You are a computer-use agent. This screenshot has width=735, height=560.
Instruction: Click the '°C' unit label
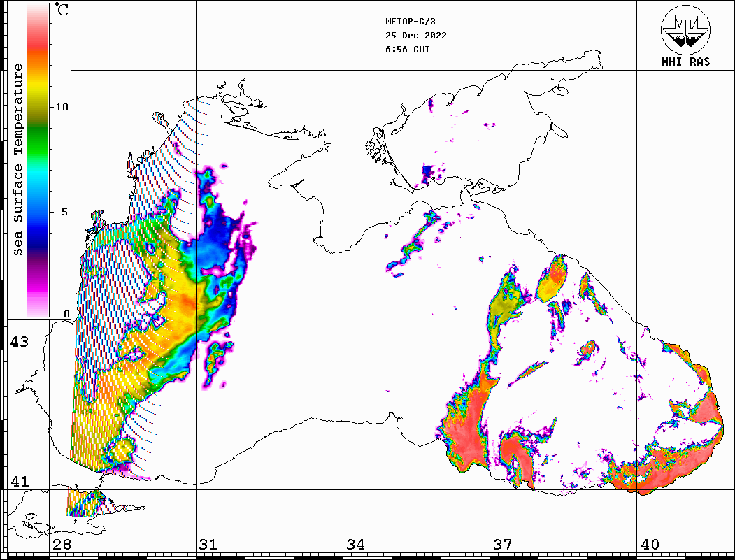click(x=62, y=9)
